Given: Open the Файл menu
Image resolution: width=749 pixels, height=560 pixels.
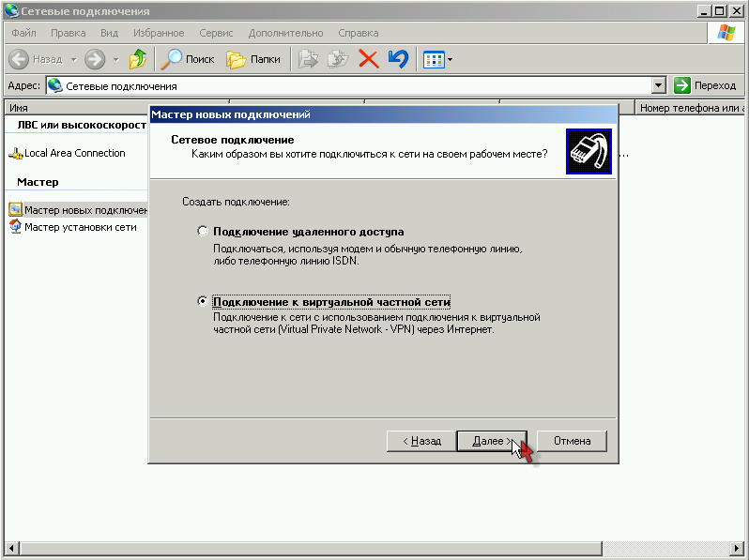Looking at the screenshot, I should pyautogui.click(x=23, y=33).
